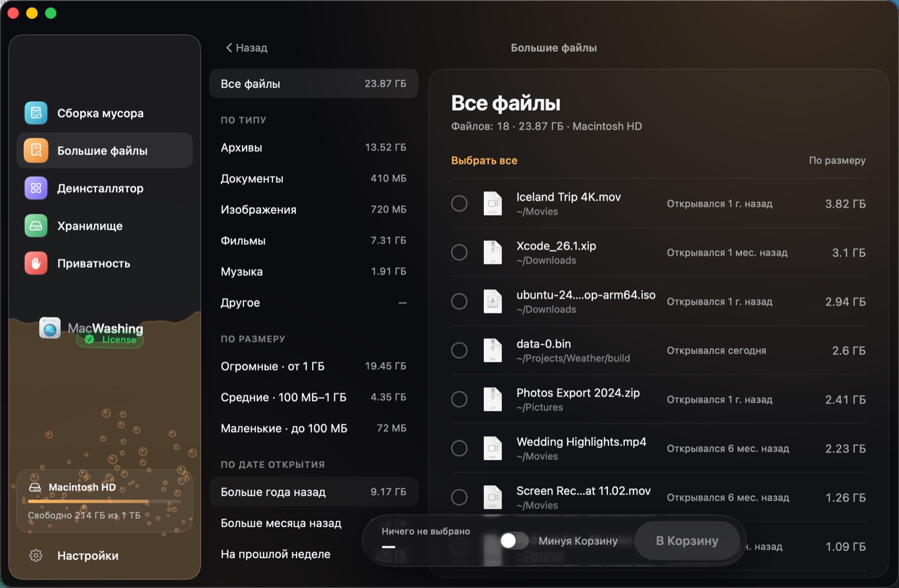This screenshot has height=588, width=899.
Task: Open the Хранилище storage icon
Action: click(36, 226)
